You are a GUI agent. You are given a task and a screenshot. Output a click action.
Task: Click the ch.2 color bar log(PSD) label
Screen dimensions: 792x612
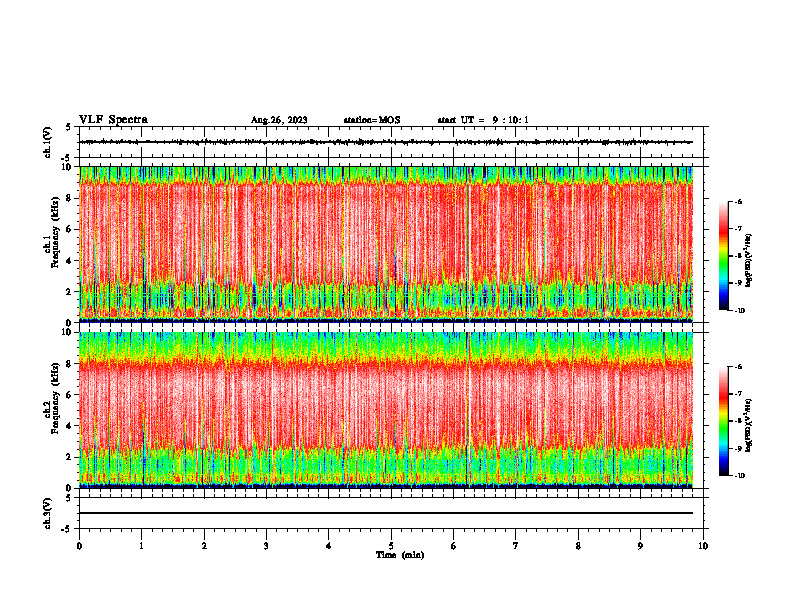point(749,425)
